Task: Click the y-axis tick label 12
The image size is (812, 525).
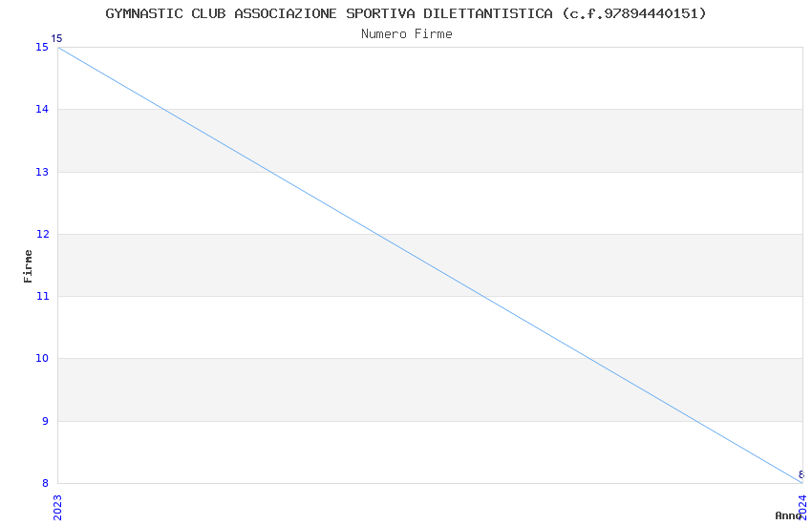Action: [42, 234]
